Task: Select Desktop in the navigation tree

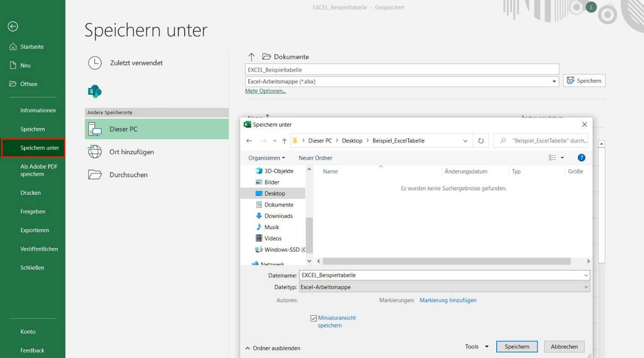Action: 272,193
